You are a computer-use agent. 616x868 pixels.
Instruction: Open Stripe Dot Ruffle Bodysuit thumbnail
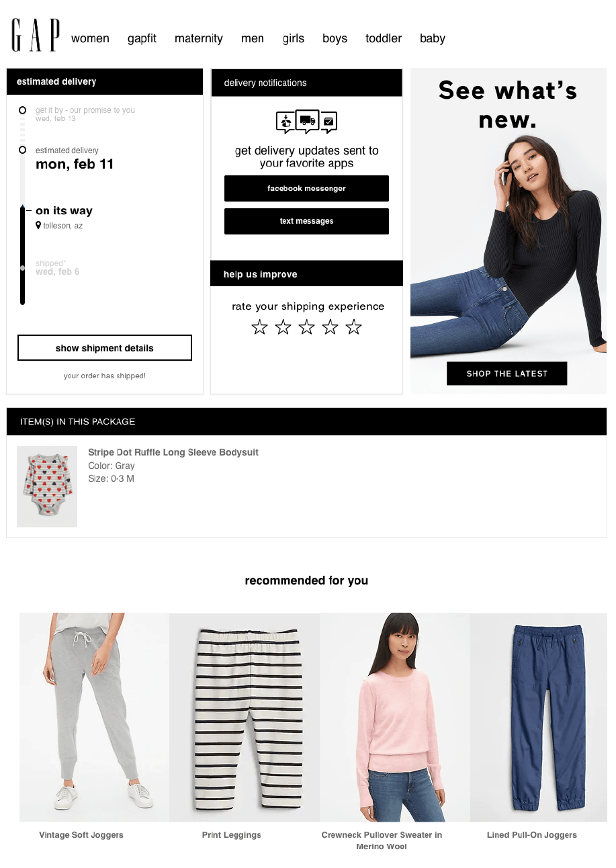(47, 486)
